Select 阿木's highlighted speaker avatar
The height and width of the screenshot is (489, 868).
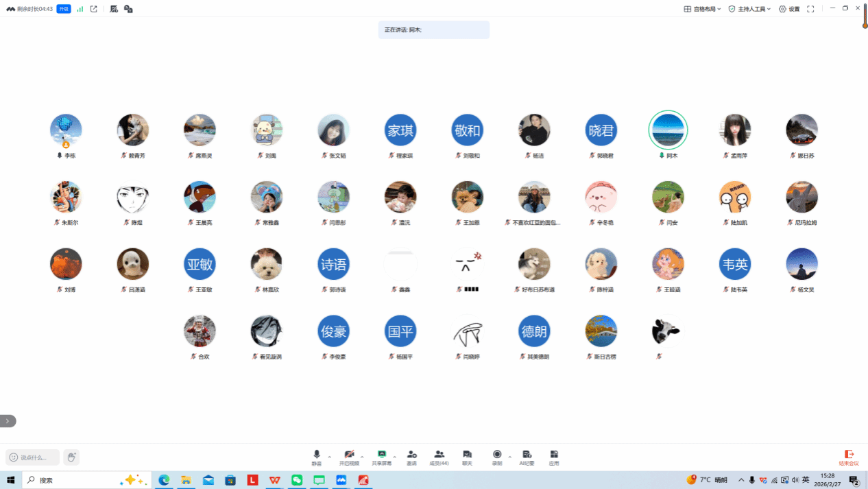pos(668,130)
